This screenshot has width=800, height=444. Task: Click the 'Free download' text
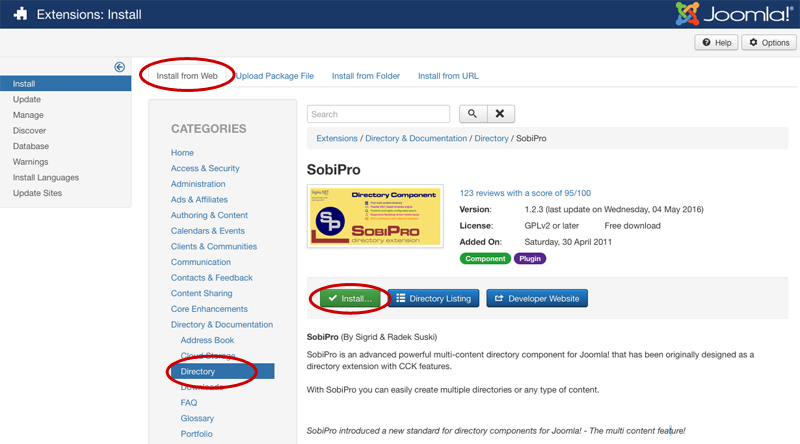tap(633, 226)
